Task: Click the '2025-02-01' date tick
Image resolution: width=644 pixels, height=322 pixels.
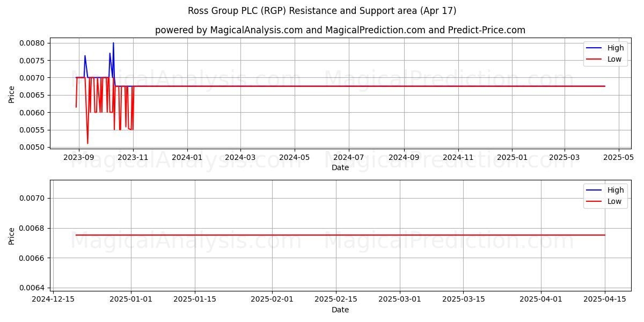Action: coord(272,300)
